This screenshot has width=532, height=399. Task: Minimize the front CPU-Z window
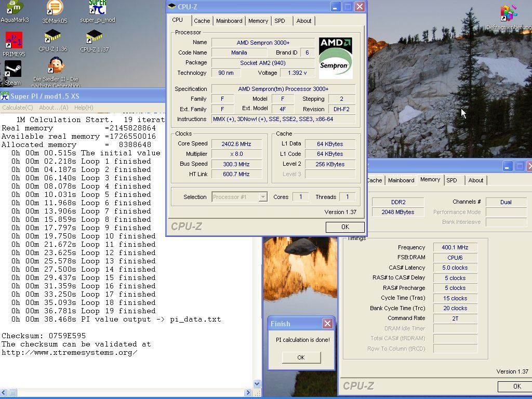(x=335, y=6)
